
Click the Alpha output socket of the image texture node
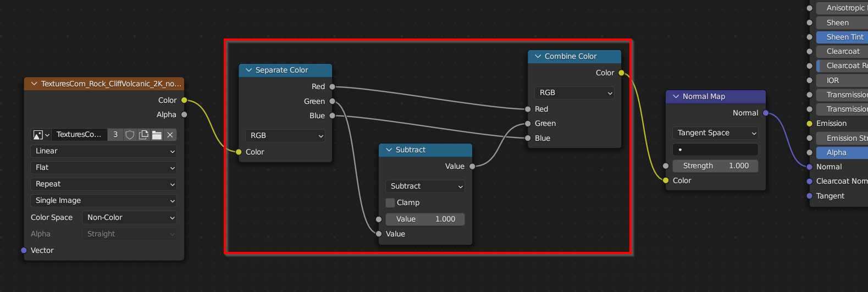tap(184, 114)
